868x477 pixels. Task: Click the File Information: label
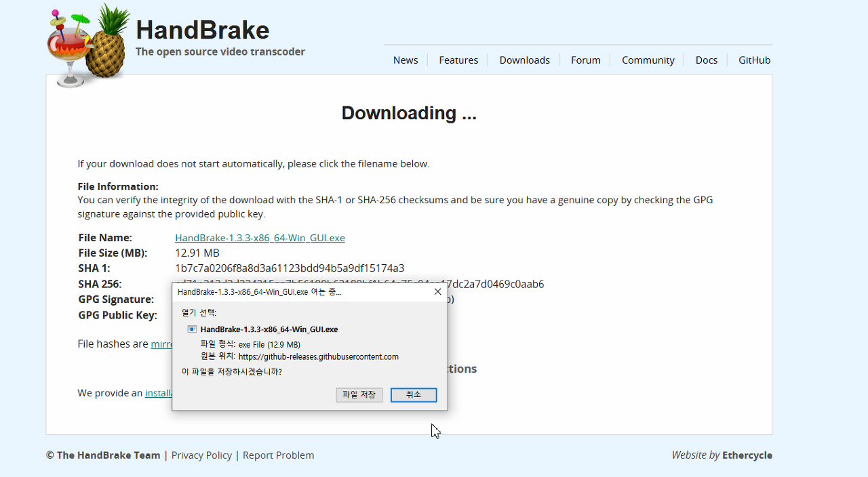point(118,186)
